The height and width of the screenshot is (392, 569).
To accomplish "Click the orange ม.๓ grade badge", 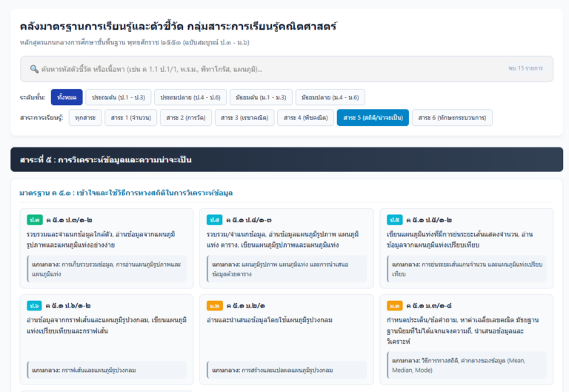I will coord(394,305).
